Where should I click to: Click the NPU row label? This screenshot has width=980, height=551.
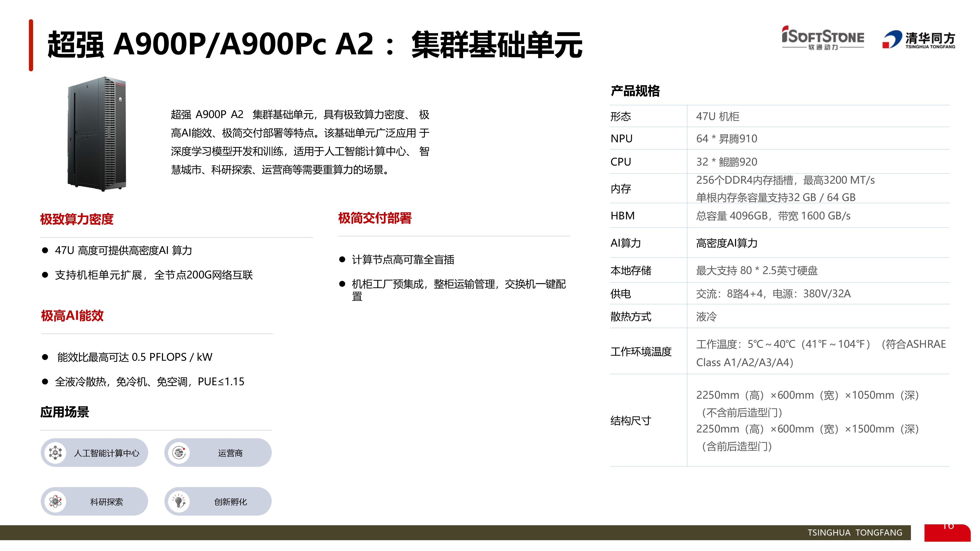(621, 138)
